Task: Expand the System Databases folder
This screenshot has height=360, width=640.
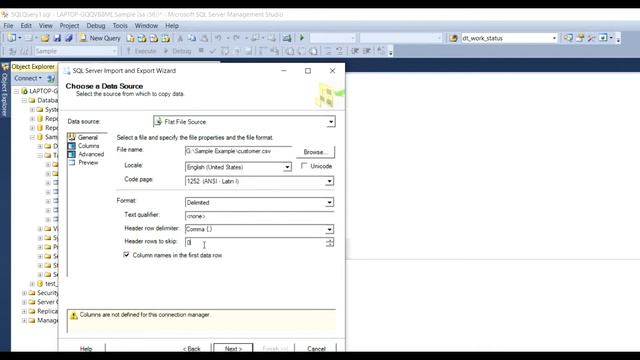Action: coord(32,109)
